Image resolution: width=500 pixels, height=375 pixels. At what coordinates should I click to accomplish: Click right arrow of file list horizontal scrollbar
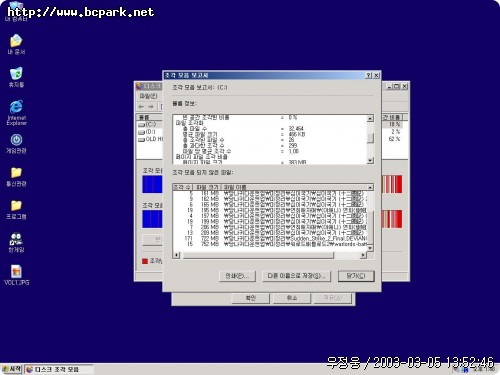click(x=363, y=255)
